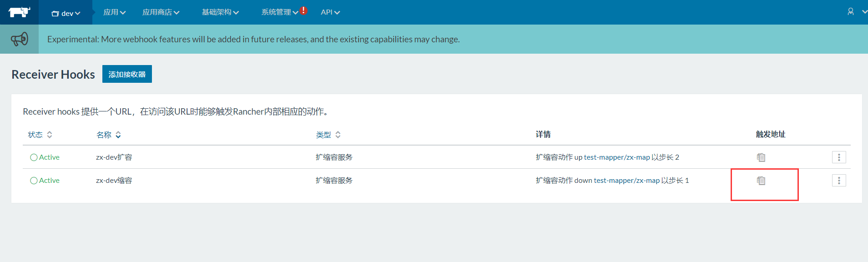868x262 pixels.
Task: Click the Rancher cow logo
Action: click(x=19, y=12)
